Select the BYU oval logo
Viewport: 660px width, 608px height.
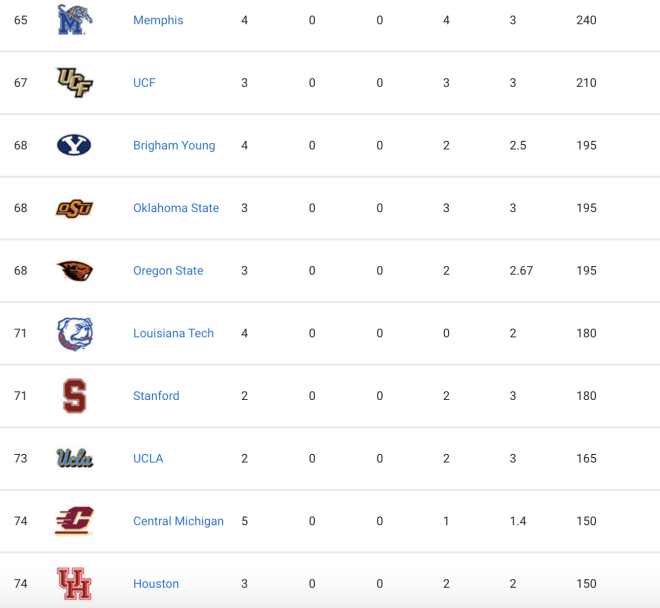(74, 145)
